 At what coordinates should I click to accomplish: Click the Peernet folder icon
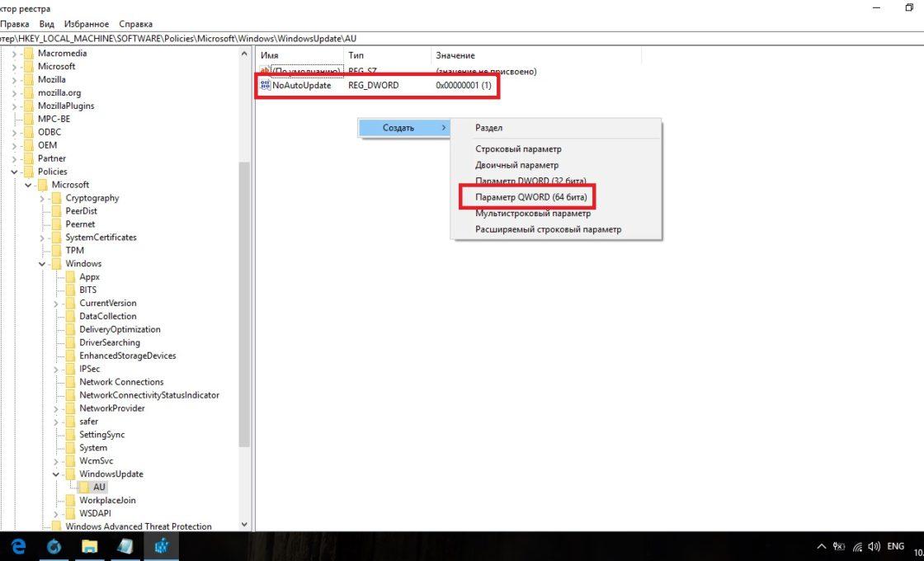[56, 224]
